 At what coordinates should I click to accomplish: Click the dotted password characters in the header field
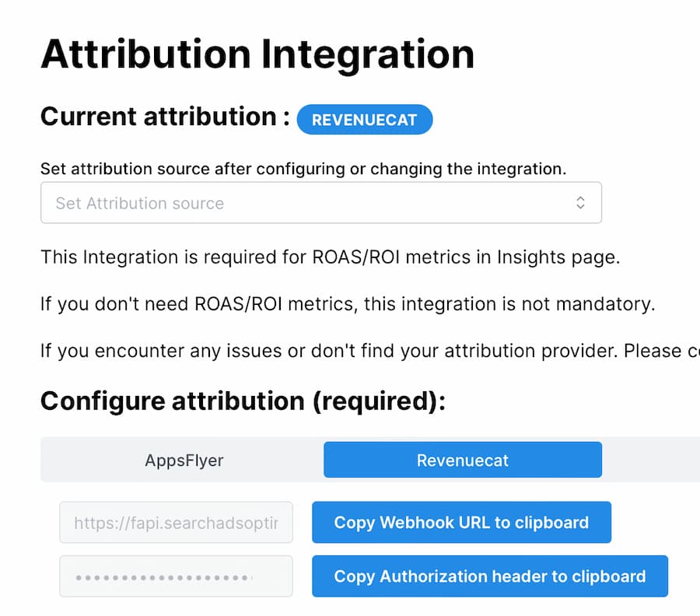163,577
